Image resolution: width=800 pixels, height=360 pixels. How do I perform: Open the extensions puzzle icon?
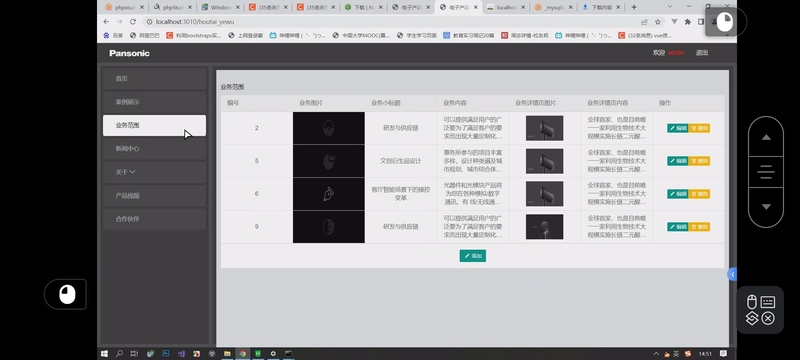click(x=688, y=22)
